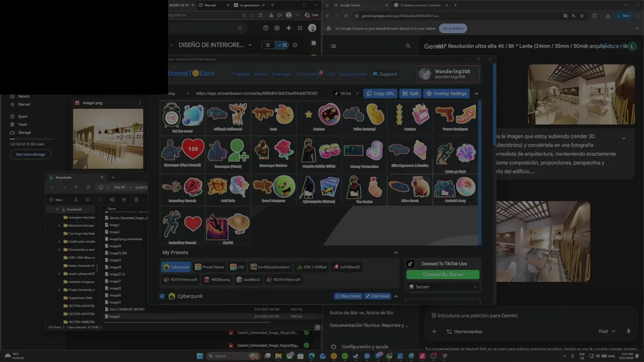This screenshot has height=362, width=644.
Task: Select the CS2 preset chip
Action: click(x=237, y=267)
